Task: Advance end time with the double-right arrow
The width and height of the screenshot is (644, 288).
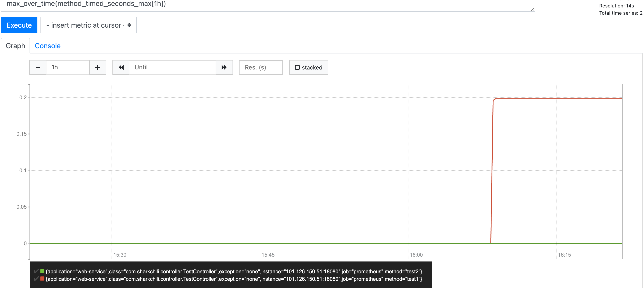Action: click(224, 67)
